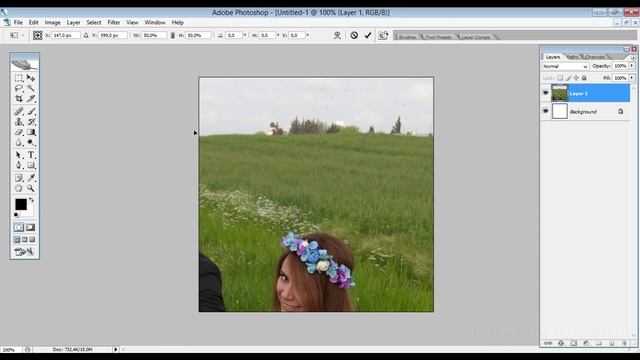Jump to ImageReady from the toolbox
The height and width of the screenshot is (360, 640).
[x=24, y=252]
